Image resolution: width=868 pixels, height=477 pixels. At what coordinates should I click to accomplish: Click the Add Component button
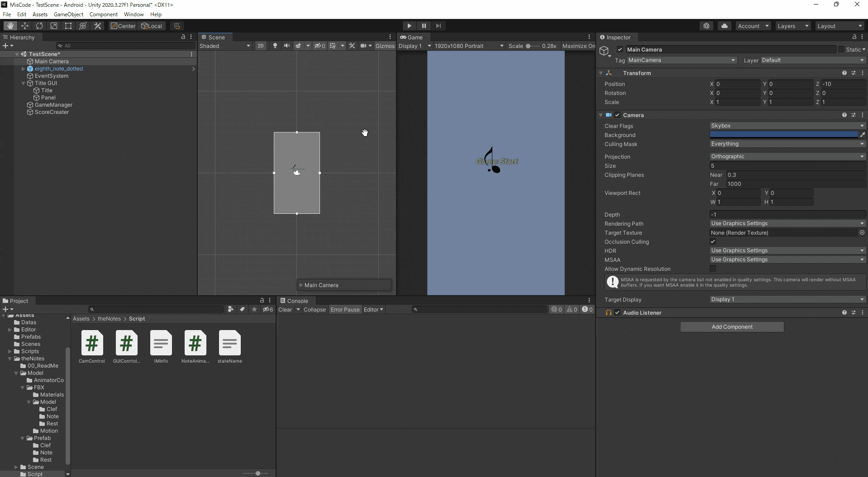(x=732, y=326)
